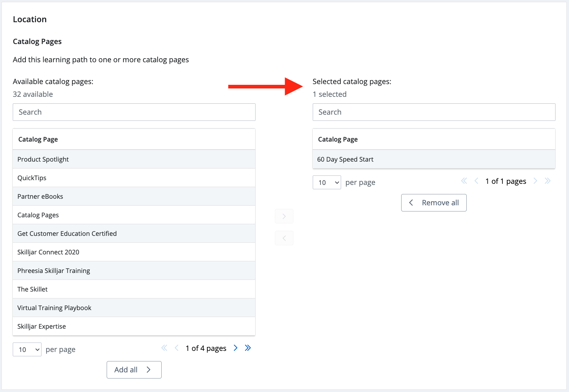Go to first page of available catalog list
Viewport: 569px width, 392px height.
[x=164, y=348]
